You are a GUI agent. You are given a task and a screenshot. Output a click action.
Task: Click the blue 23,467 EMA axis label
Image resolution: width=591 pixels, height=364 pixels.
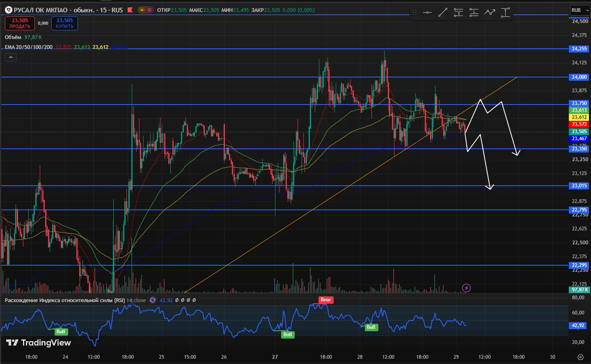pos(580,139)
